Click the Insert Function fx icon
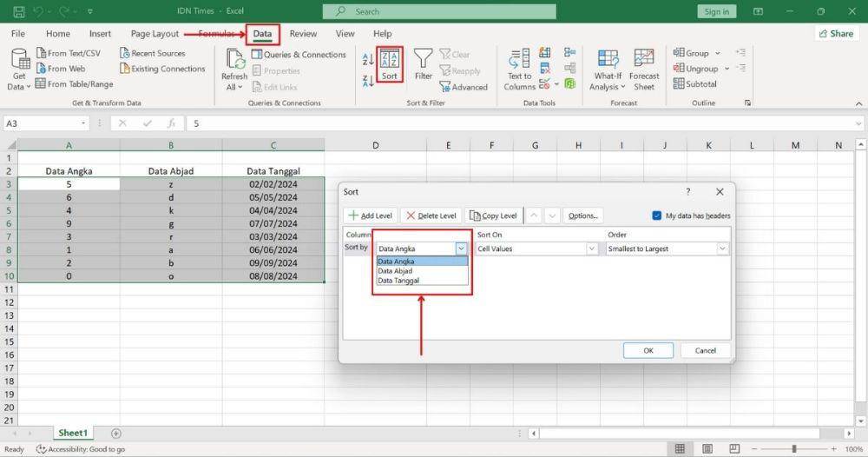The image size is (868, 457). [x=172, y=123]
